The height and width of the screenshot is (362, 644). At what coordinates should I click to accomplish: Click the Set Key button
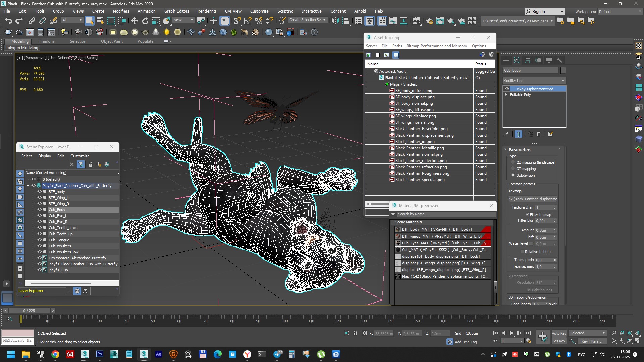[x=559, y=341]
